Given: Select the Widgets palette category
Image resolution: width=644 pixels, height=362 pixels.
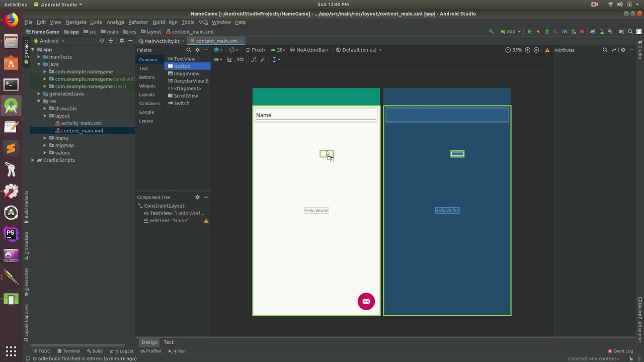Looking at the screenshot, I should (x=147, y=86).
